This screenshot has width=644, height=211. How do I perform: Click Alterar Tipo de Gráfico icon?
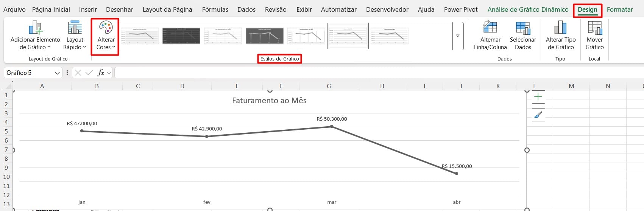(560, 28)
